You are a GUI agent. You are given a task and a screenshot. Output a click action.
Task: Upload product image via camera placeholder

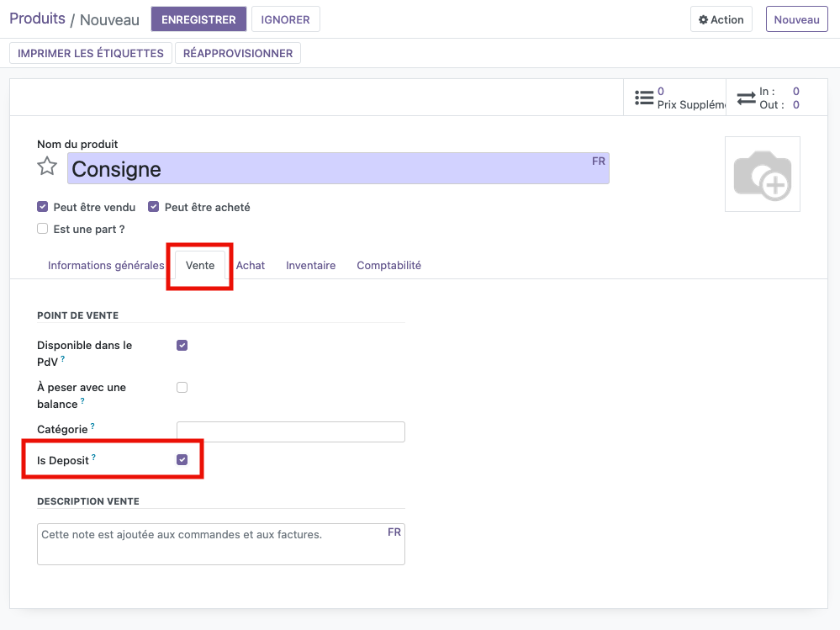762,174
